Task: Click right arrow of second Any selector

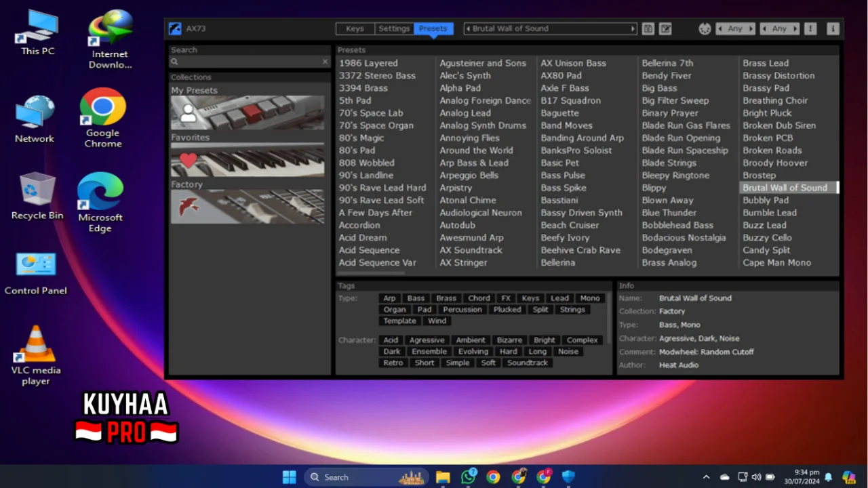Action: 795,28
